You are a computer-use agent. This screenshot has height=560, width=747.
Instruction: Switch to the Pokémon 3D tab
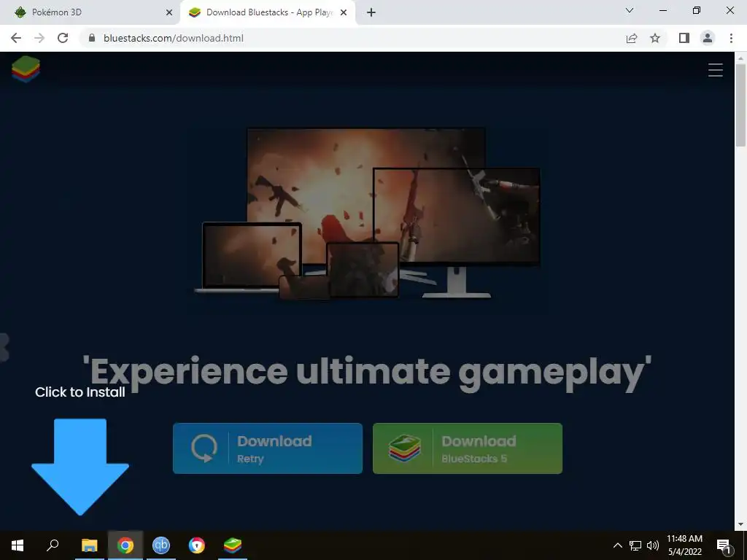pyautogui.click(x=90, y=12)
